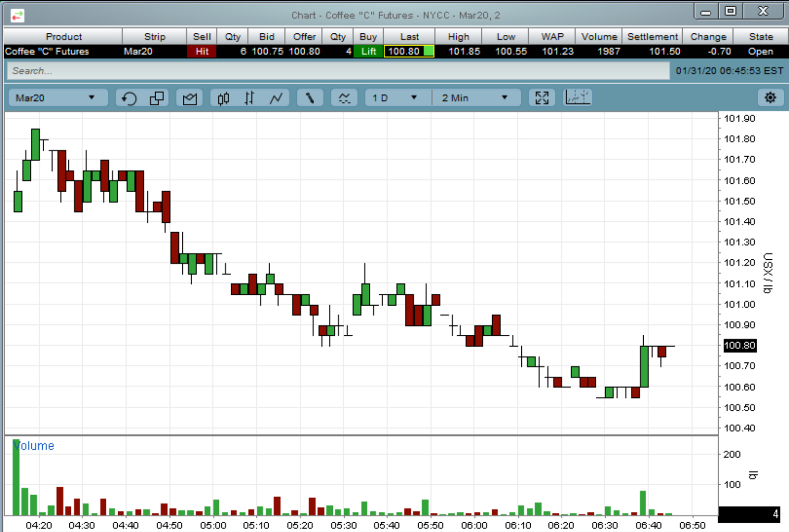Click the chart snapshot email icon
The height and width of the screenshot is (532, 789).
click(190, 98)
